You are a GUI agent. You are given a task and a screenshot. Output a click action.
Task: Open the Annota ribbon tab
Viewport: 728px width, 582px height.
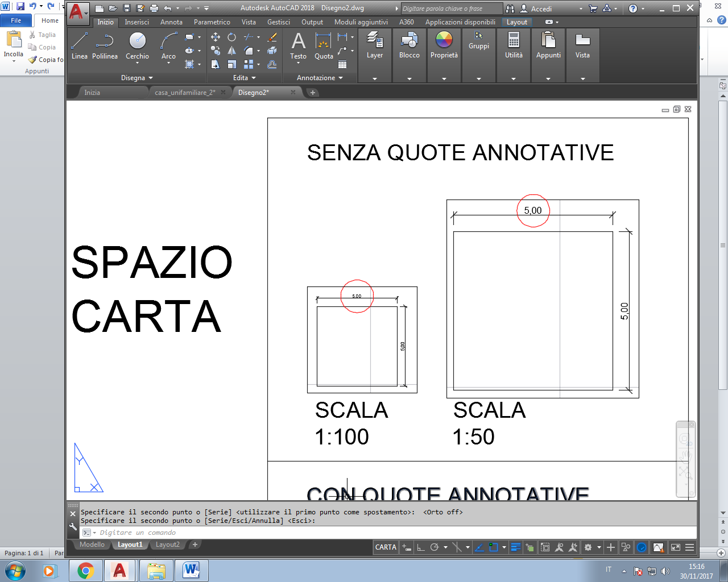171,22
